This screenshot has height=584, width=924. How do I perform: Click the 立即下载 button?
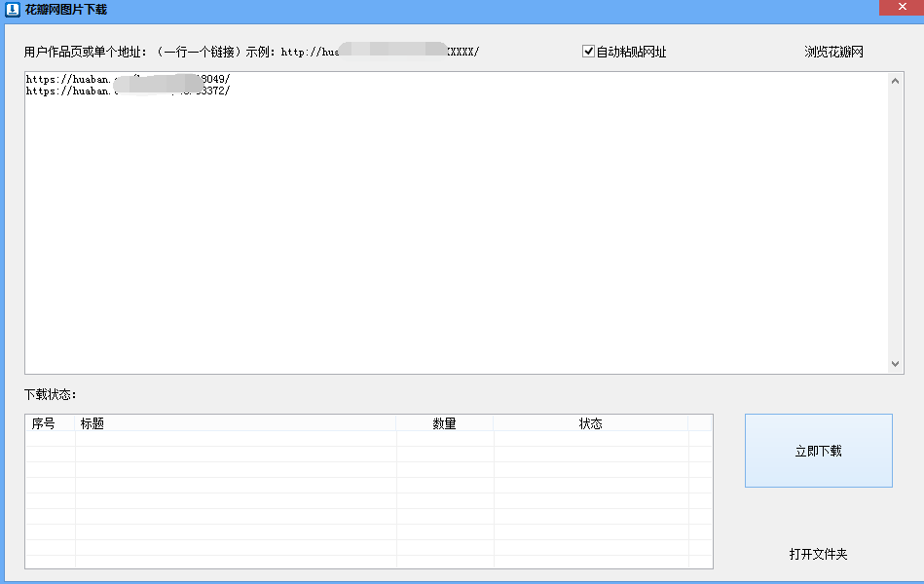(819, 451)
